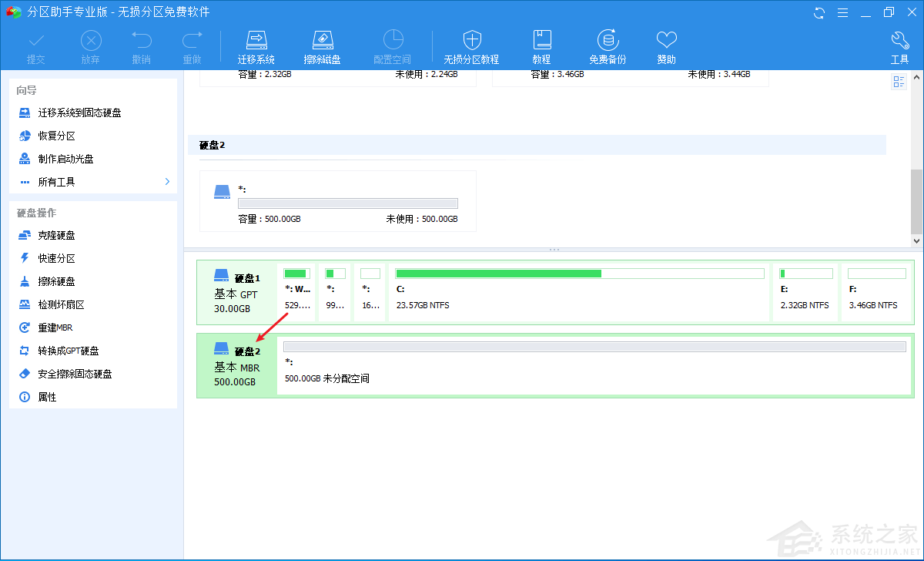The height and width of the screenshot is (561, 924).
Task: Click the vertical scrollbar of upper pane
Action: pyautogui.click(x=916, y=200)
